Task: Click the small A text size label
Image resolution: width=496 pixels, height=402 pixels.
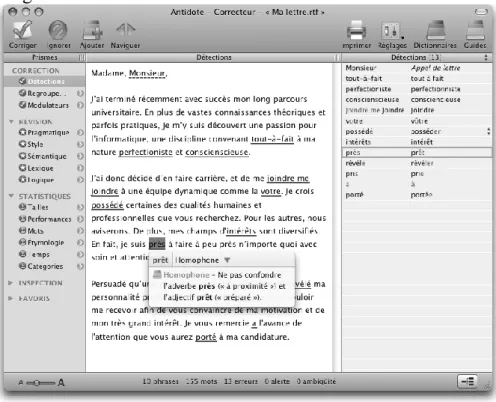Action: pos(21,383)
